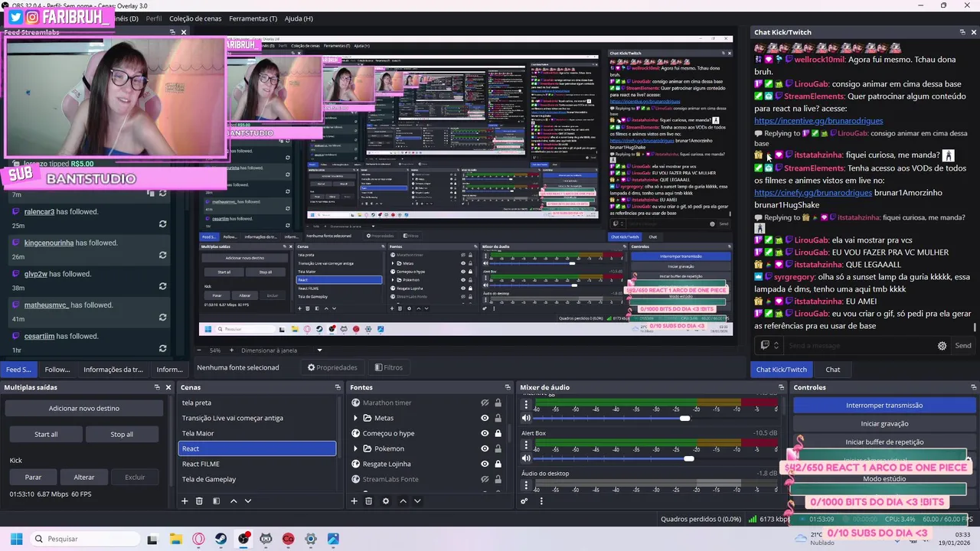Delete selected scene with trash icon in Cenas
This screenshot has height=551, width=980.
click(x=199, y=501)
